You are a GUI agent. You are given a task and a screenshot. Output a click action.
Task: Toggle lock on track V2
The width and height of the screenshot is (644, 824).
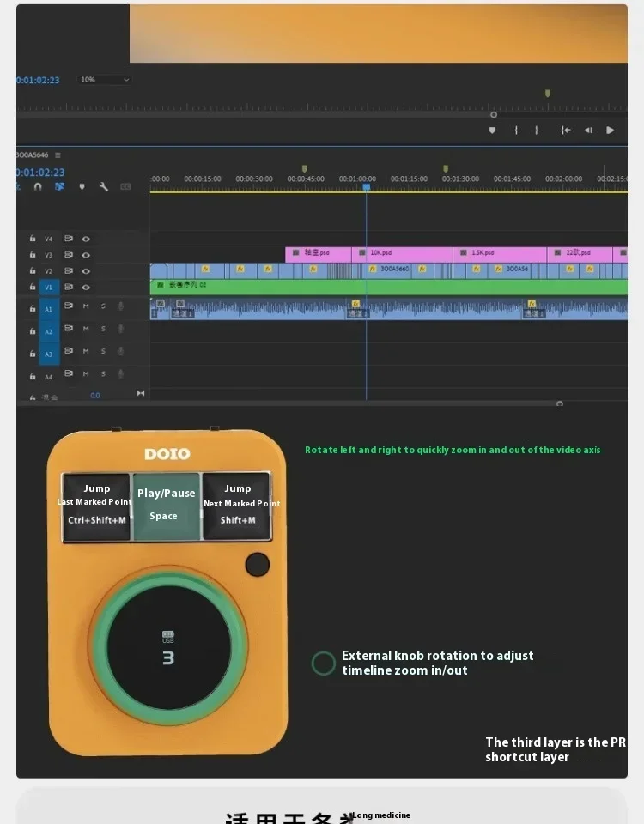tap(33, 270)
